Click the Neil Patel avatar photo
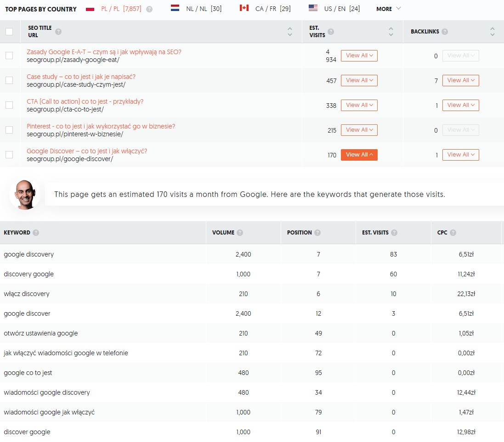 pos(25,195)
